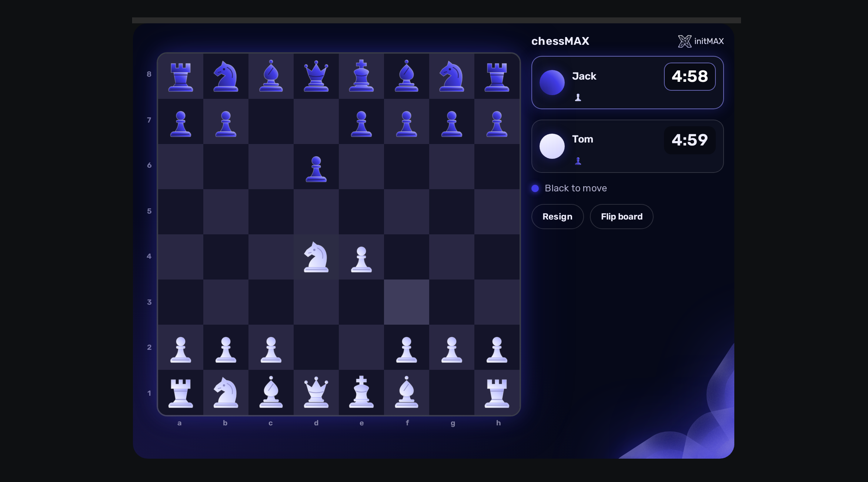Select the black knight on b8
The height and width of the screenshot is (482, 868).
click(x=226, y=77)
